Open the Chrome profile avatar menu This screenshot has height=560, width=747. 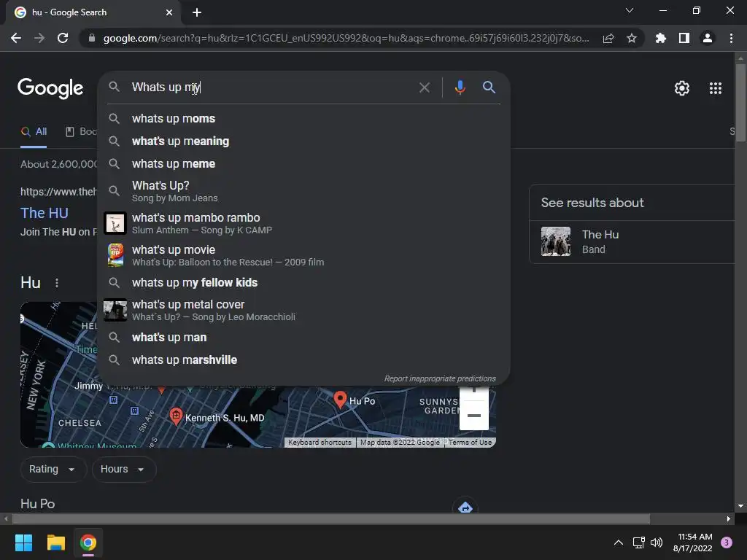[x=708, y=38]
